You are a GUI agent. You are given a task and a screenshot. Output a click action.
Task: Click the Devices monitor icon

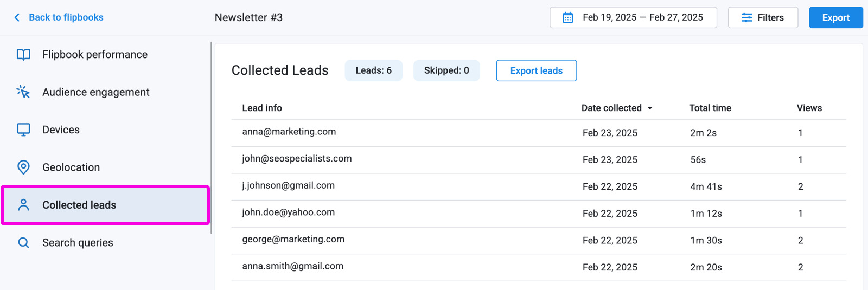(23, 130)
